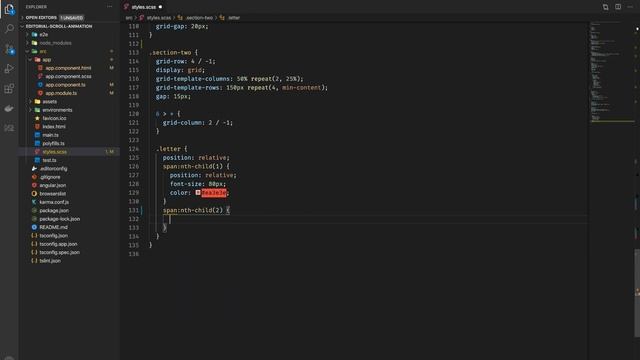The image size is (640, 360).
Task: Open tsconfig.json file
Action: coord(53,236)
